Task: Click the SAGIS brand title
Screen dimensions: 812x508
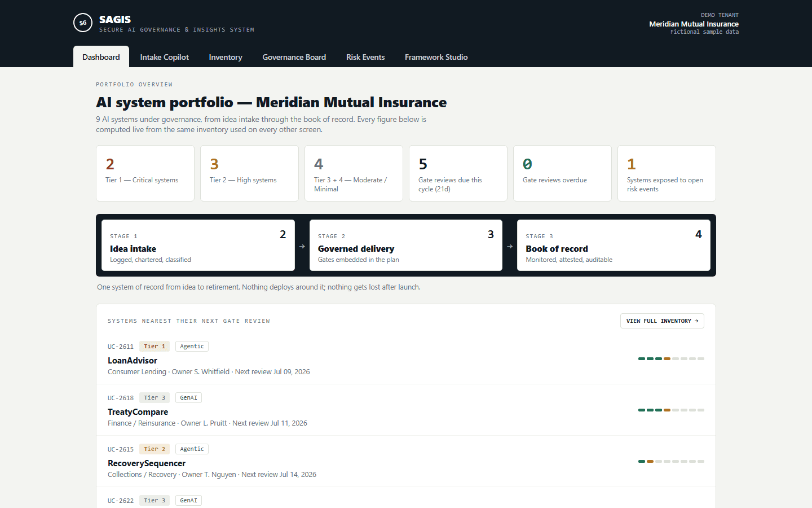Action: pos(115,19)
